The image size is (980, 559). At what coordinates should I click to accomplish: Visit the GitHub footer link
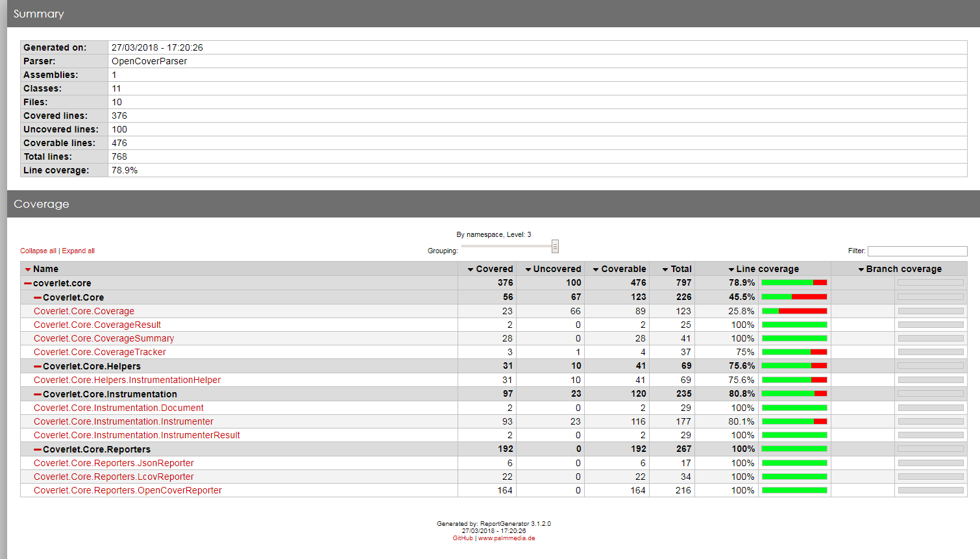pyautogui.click(x=463, y=538)
